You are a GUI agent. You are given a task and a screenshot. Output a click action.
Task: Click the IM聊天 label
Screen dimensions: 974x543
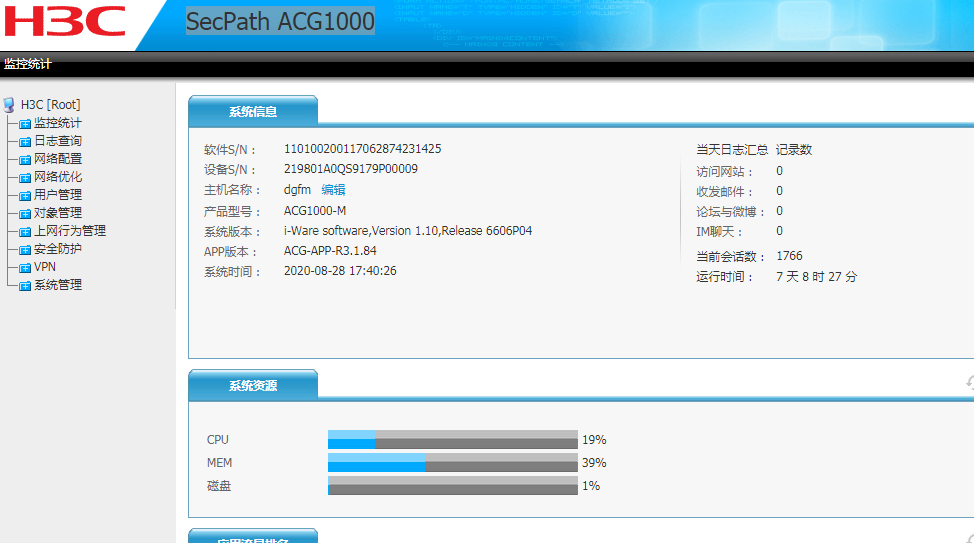[x=719, y=232]
